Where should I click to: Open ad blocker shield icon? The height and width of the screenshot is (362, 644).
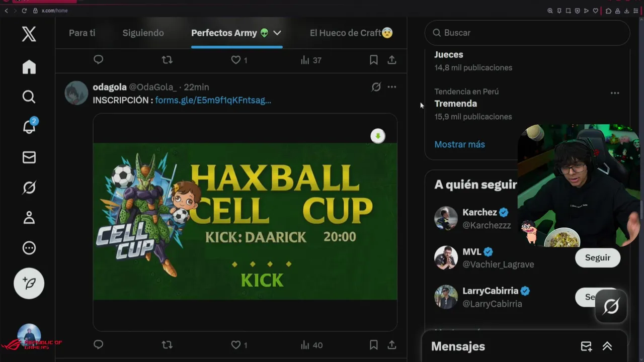tap(577, 11)
